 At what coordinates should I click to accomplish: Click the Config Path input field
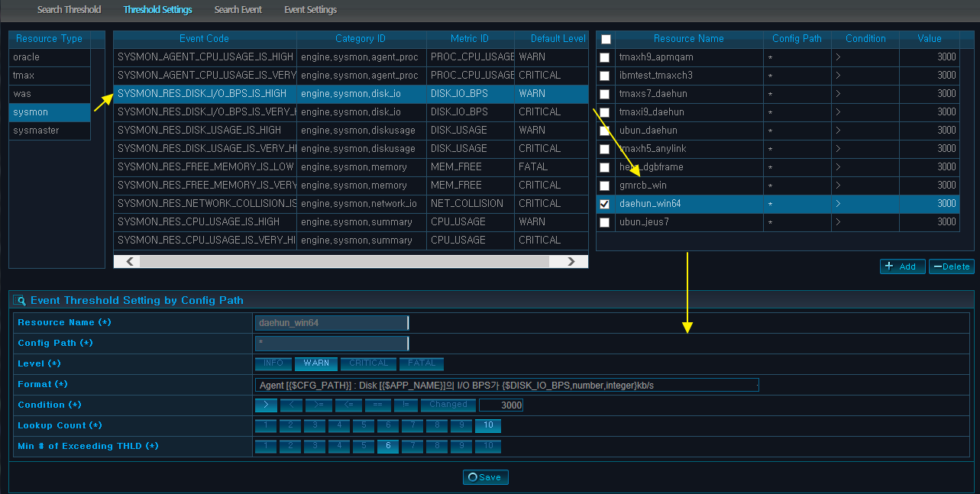332,344
